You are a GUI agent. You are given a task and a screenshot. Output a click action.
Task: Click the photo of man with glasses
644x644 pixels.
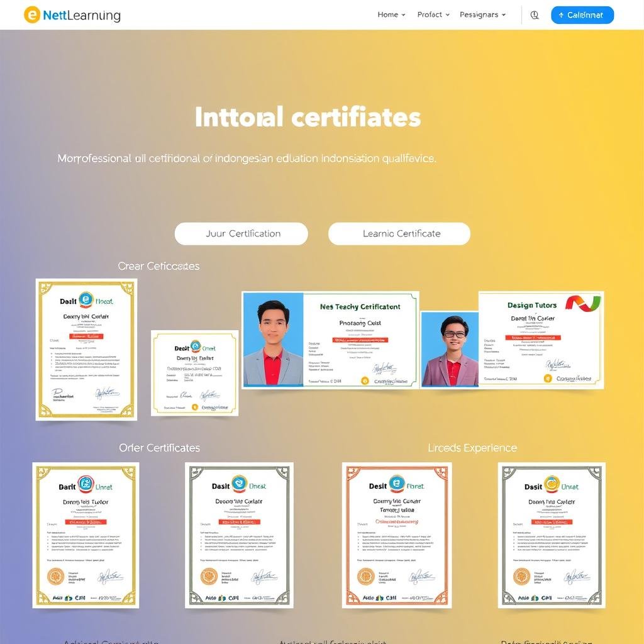pos(449,349)
